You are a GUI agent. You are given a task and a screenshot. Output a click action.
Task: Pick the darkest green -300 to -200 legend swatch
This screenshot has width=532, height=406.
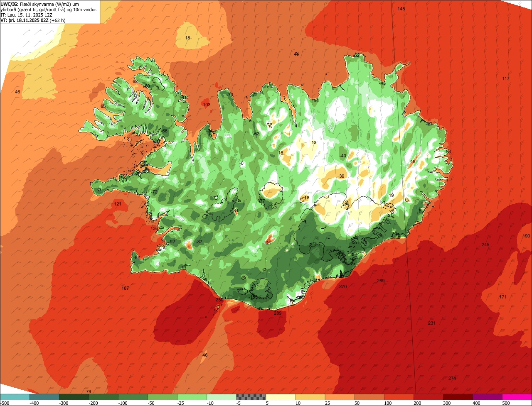[74, 397]
